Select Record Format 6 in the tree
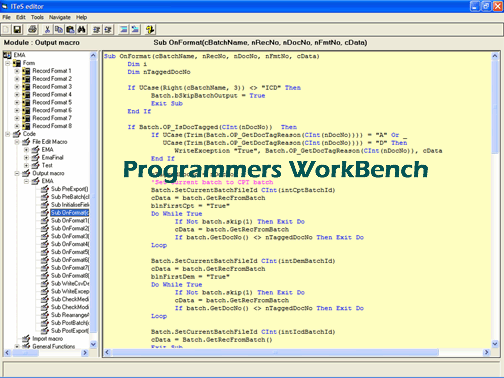The width and height of the screenshot is (504, 378). (52, 110)
